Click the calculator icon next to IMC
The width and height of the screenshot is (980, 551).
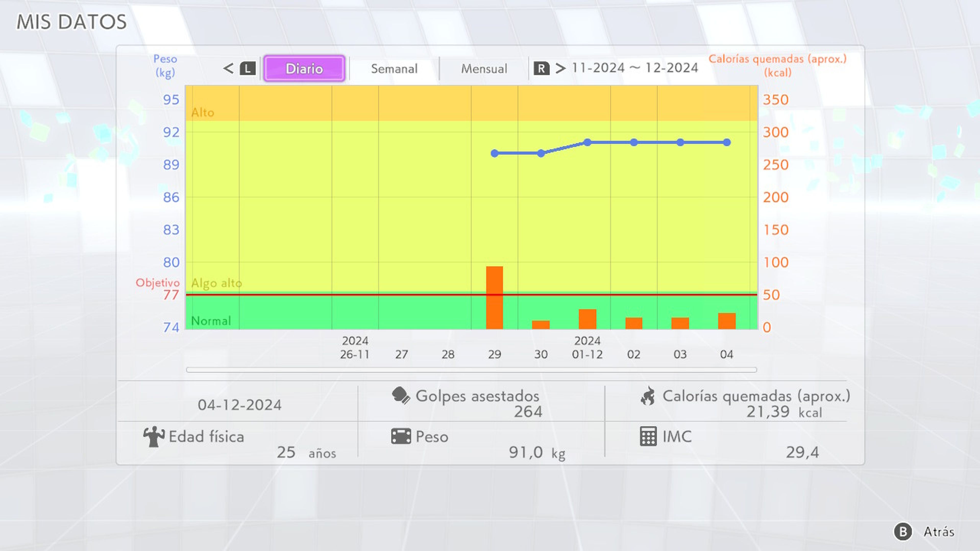648,436
